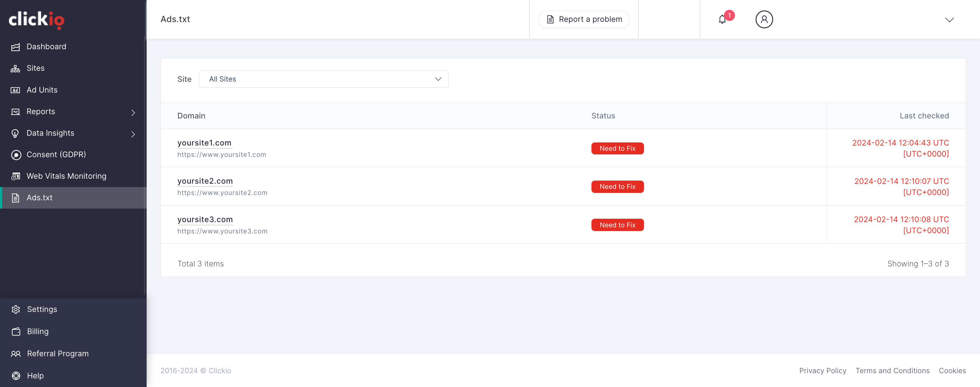The image size is (980, 387).
Task: Click the Status column header
Action: coord(603,116)
